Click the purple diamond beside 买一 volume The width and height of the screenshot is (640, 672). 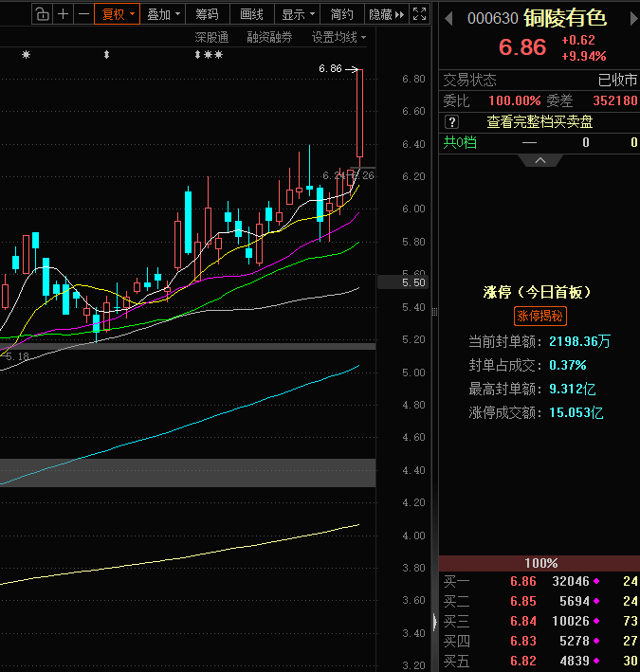click(x=596, y=581)
